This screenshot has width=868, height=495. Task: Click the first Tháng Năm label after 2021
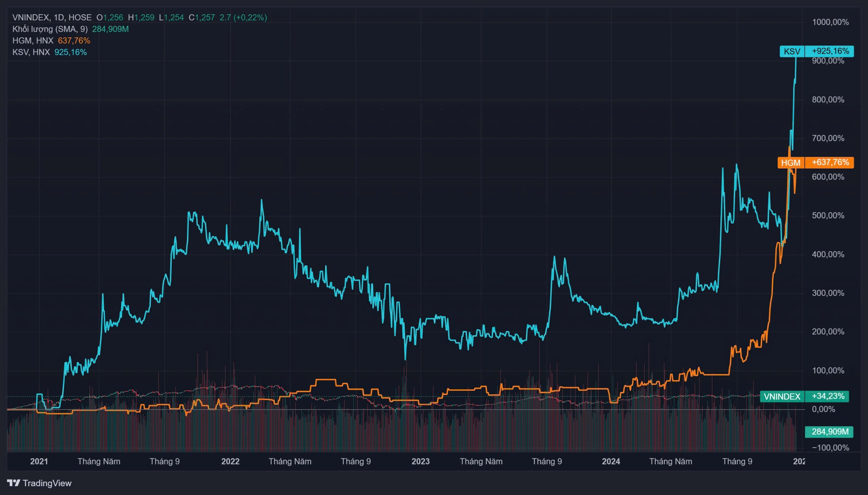point(99,462)
